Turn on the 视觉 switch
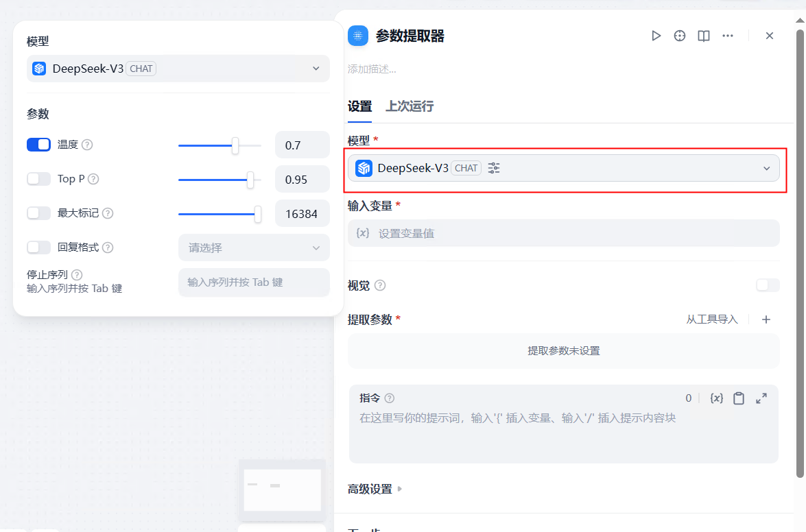Screen dimensions: 806x532 (x=766, y=285)
